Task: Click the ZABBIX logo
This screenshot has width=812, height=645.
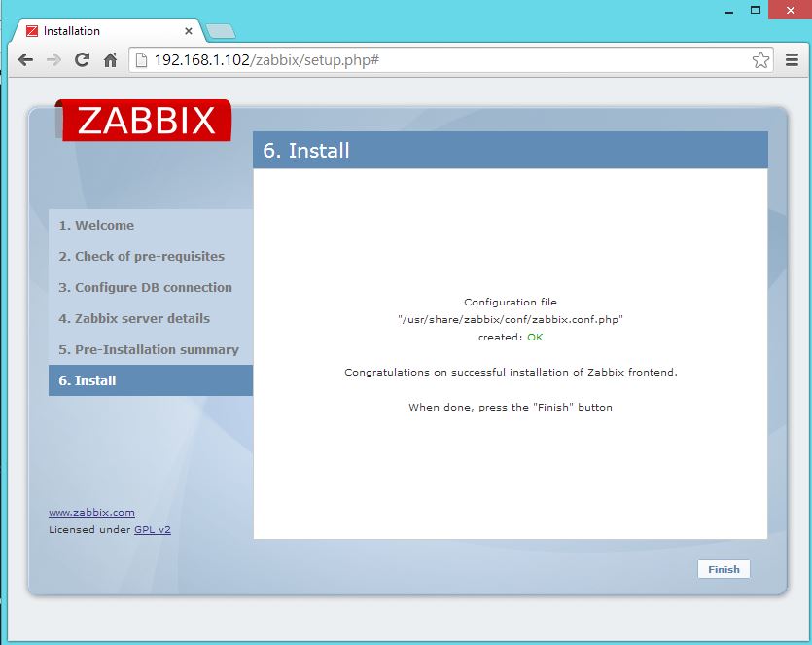Action: (146, 121)
